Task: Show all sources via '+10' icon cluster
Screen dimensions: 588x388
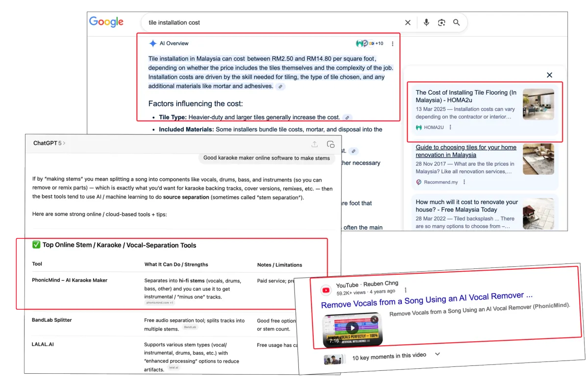Action: 370,43
